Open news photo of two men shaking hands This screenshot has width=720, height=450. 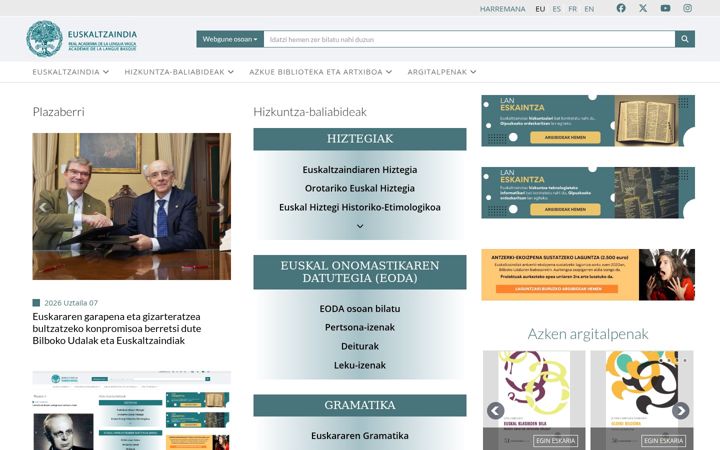pos(132,206)
